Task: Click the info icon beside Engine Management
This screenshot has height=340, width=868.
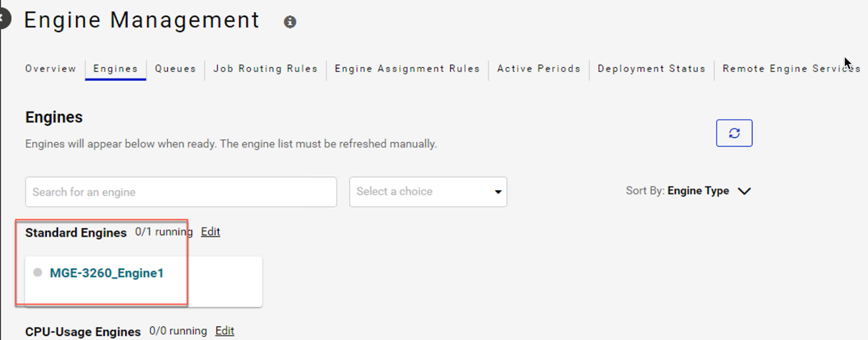Action: 290,22
